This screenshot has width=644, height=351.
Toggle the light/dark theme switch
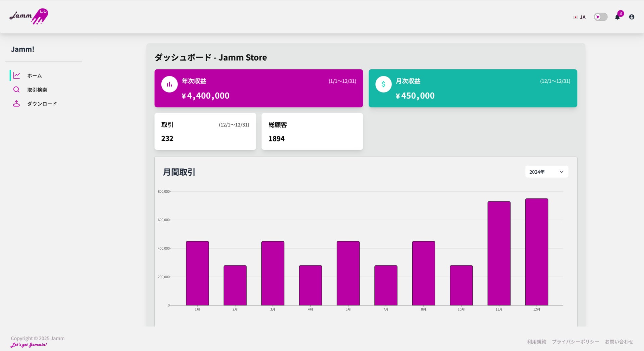coord(600,17)
